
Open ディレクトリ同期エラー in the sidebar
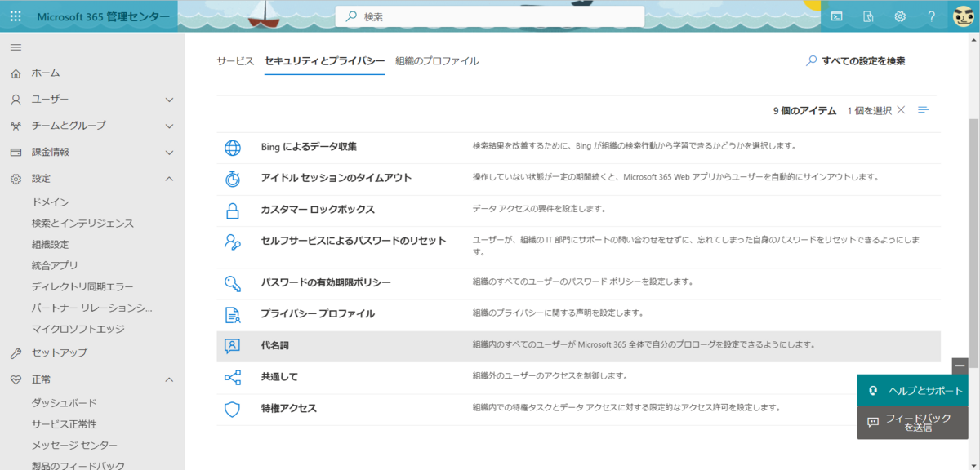click(x=82, y=287)
